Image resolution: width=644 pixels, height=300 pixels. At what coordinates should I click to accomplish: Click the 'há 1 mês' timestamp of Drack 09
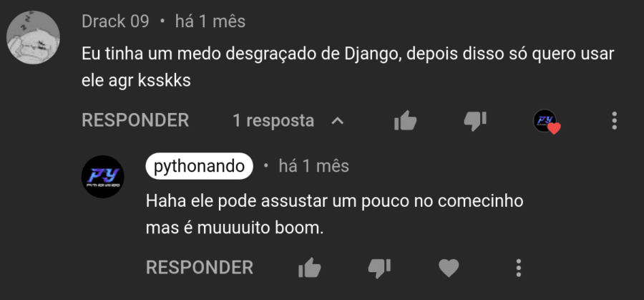(x=210, y=21)
